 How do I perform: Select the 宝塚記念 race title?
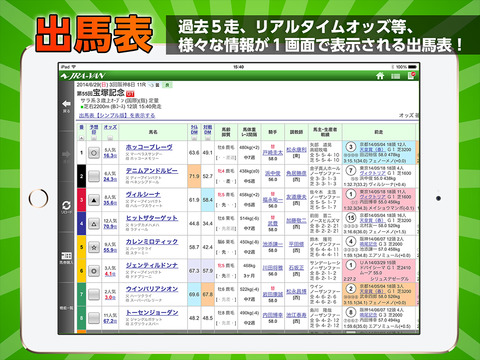tap(108, 92)
